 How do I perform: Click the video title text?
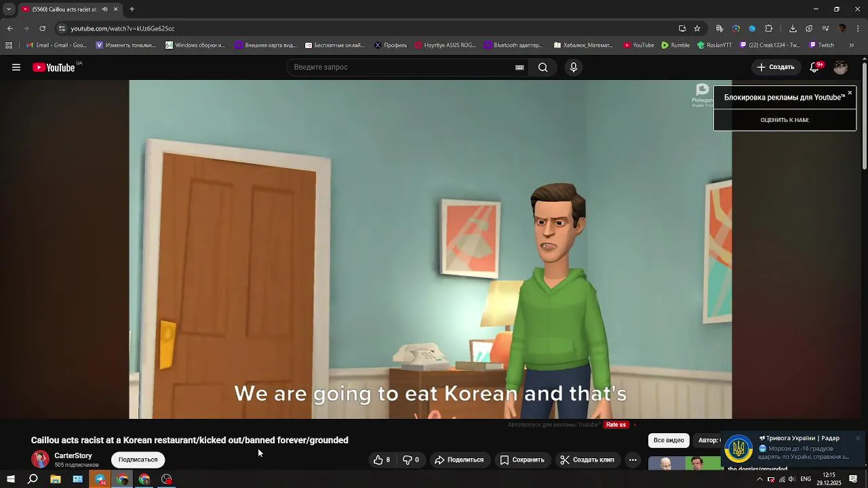[190, 440]
